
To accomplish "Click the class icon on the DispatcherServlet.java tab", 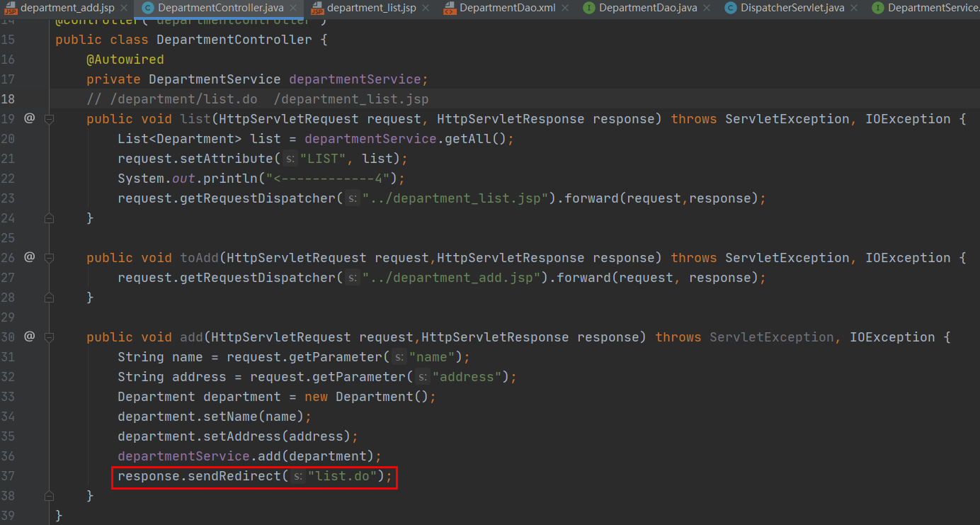I will (x=730, y=9).
